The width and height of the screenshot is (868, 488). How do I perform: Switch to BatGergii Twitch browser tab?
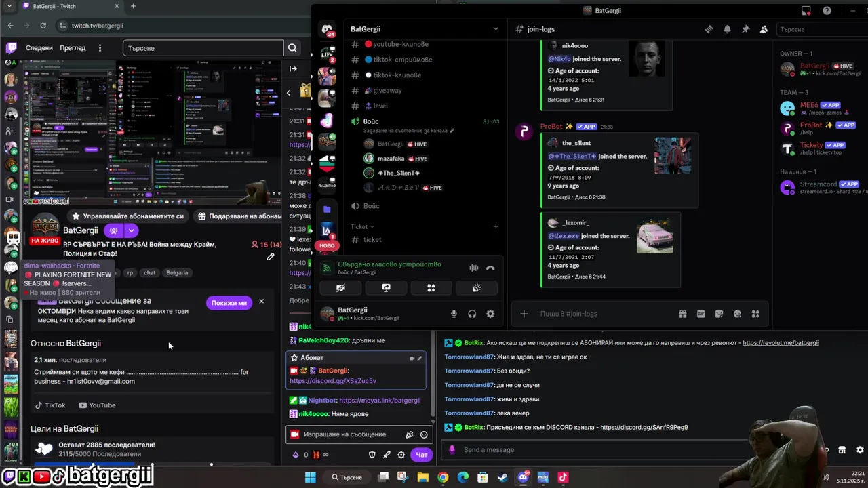pyautogui.click(x=71, y=7)
